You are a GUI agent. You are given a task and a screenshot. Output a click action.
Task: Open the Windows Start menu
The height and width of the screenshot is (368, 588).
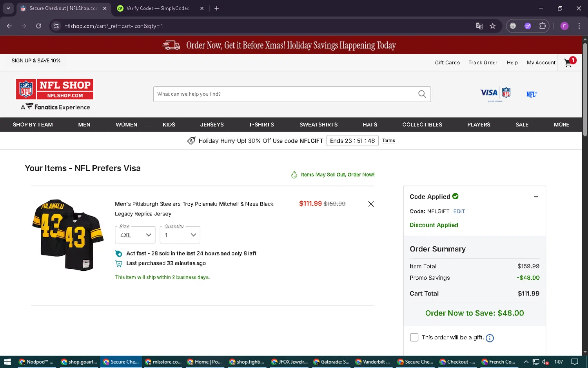point(7,362)
